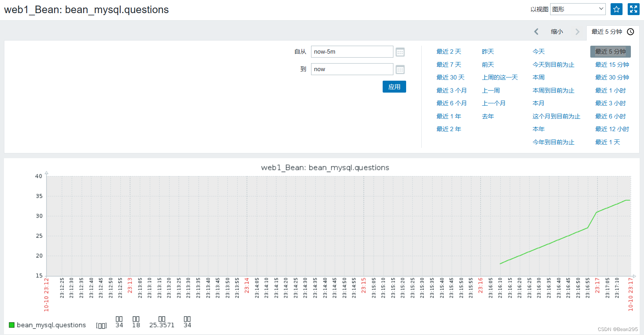Viewport: 644px width, 335px height.
Task: Click the graph title web1_Bean: bean_mysql.questions
Action: 325,168
